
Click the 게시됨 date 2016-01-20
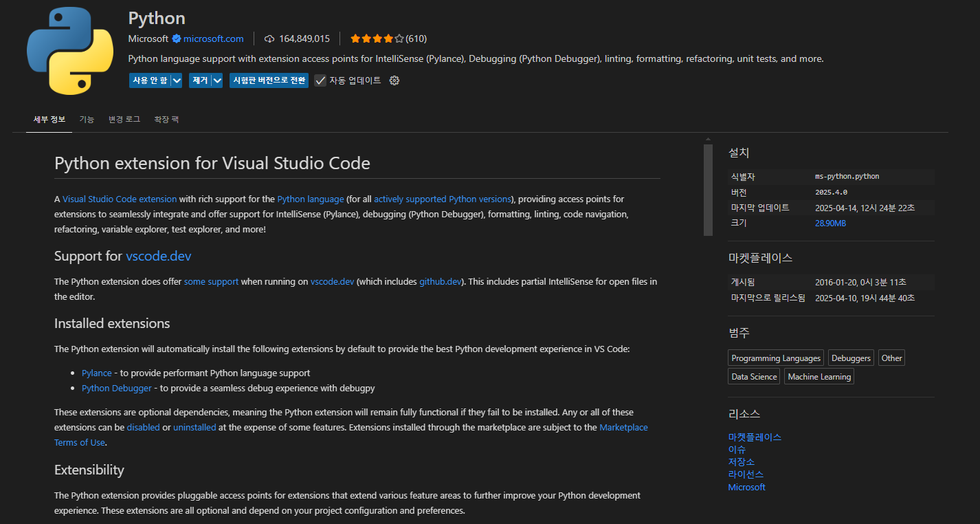click(x=860, y=282)
